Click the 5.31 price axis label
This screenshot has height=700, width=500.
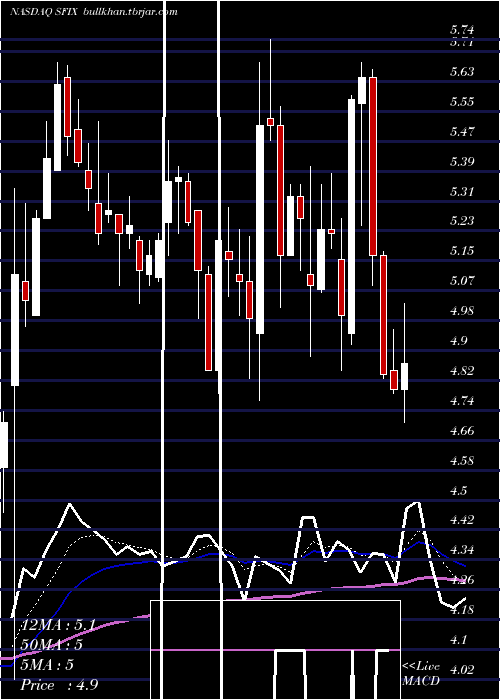(462, 191)
